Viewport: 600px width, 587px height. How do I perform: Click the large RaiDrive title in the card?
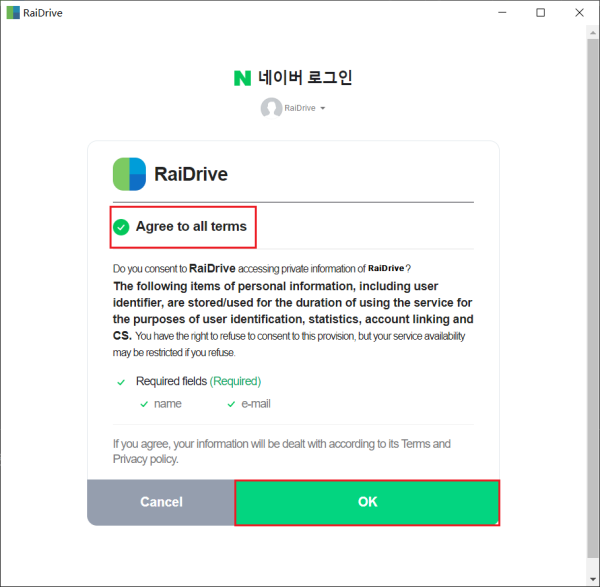[191, 174]
